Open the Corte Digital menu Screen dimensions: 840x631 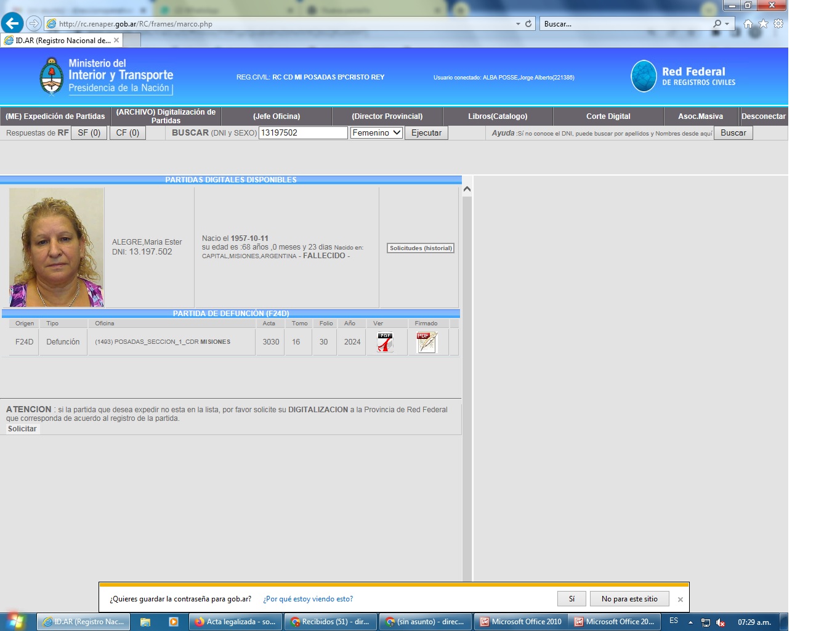608,116
